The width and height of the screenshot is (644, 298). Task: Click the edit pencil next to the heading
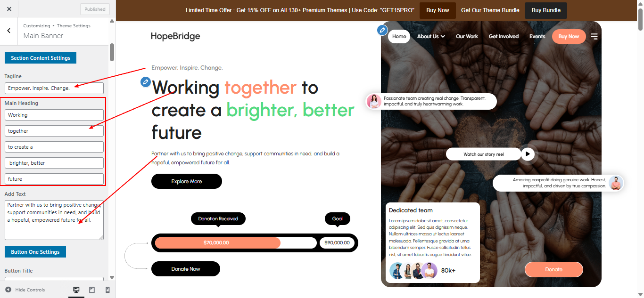coord(146,82)
